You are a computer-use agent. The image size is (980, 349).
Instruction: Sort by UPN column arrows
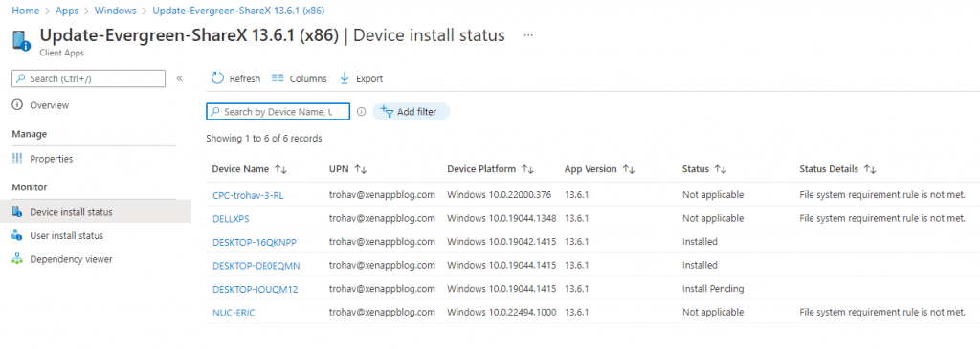(x=361, y=169)
